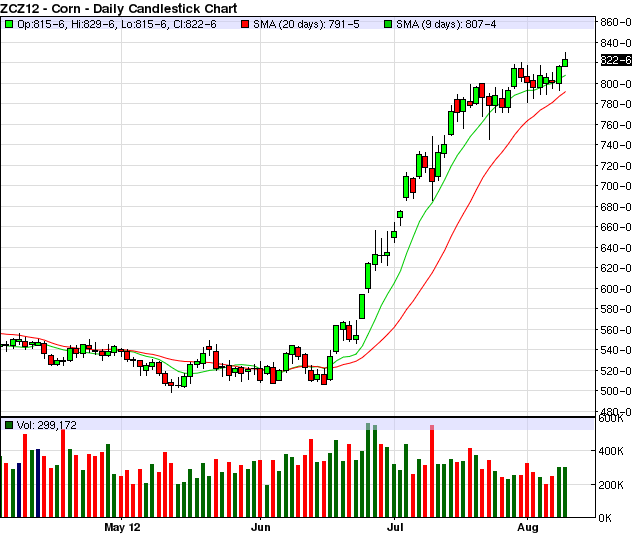Click the 600-0 price axis label
This screenshot has height=536, width=640.
point(616,289)
